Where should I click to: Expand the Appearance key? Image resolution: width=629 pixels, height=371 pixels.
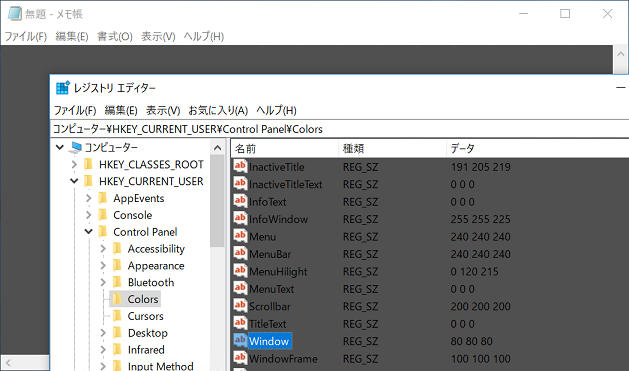(x=103, y=266)
